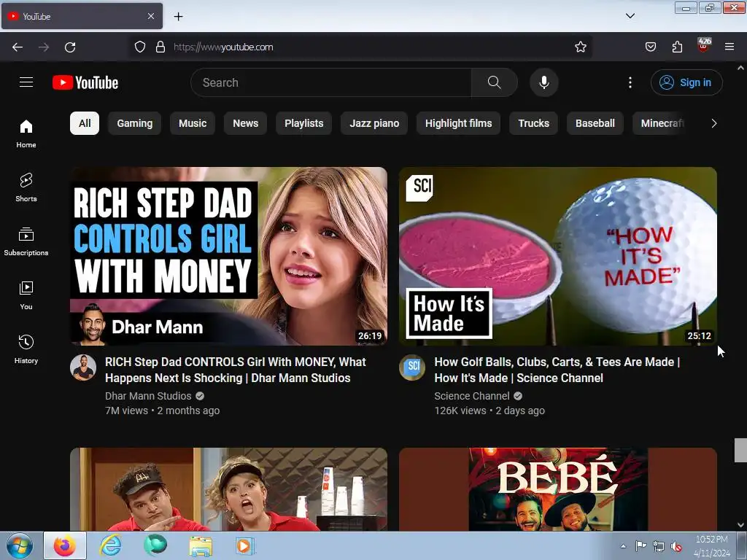Click the network tray icon

tap(659, 546)
